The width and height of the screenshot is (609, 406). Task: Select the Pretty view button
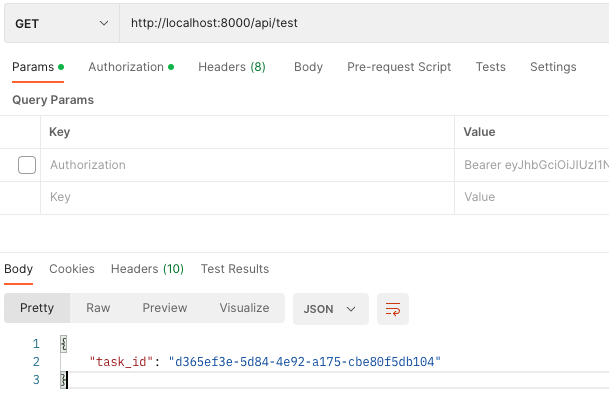click(x=37, y=308)
